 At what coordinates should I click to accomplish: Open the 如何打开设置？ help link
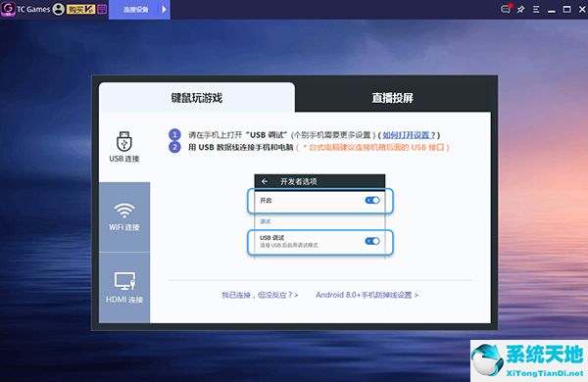[x=409, y=135]
